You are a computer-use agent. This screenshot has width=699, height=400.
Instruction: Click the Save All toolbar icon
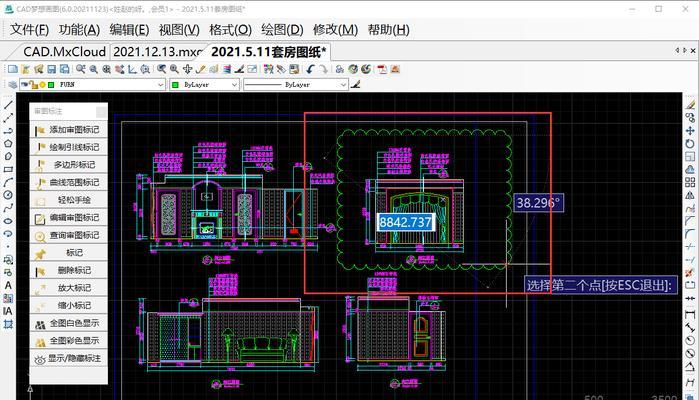(x=65, y=69)
